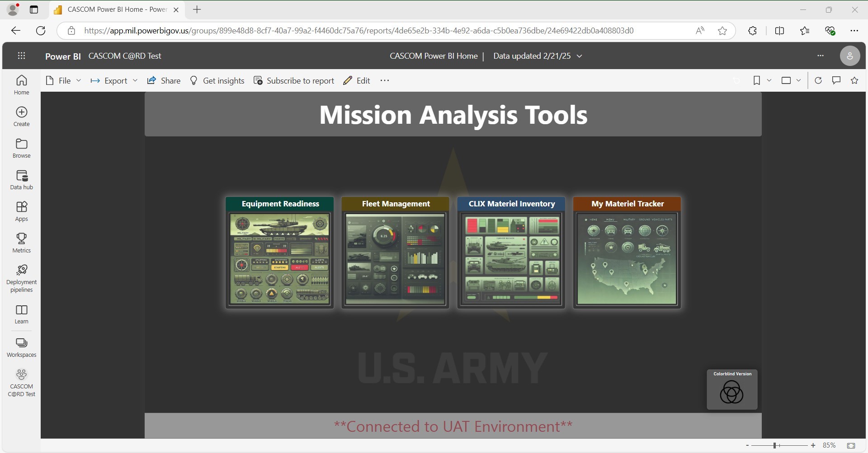This screenshot has width=868, height=453.
Task: Click Get insights
Action: (217, 80)
